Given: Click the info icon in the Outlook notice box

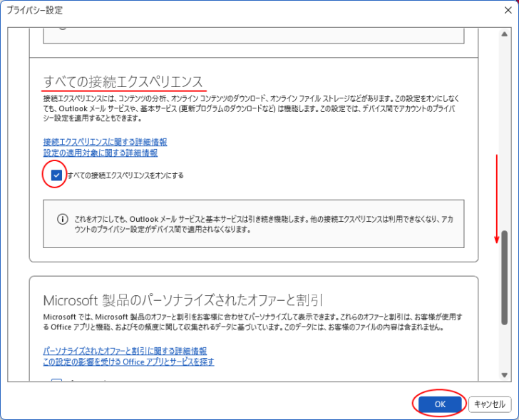Looking at the screenshot, I should point(63,219).
